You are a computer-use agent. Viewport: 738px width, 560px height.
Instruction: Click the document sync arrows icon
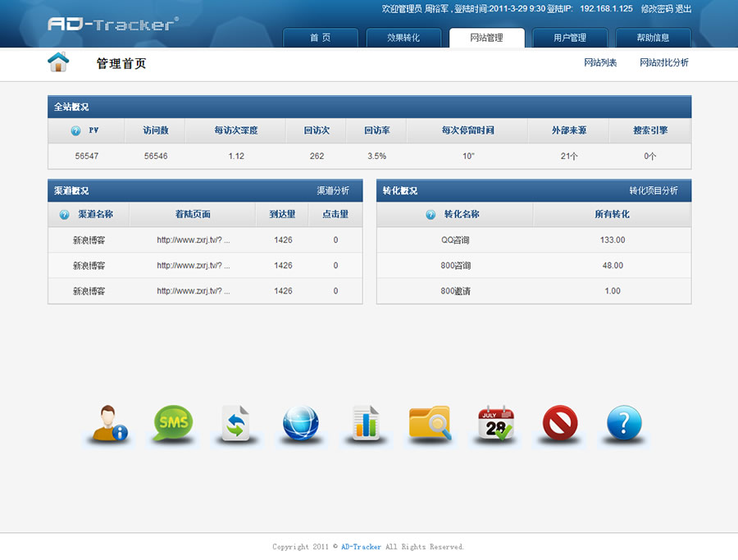click(236, 423)
